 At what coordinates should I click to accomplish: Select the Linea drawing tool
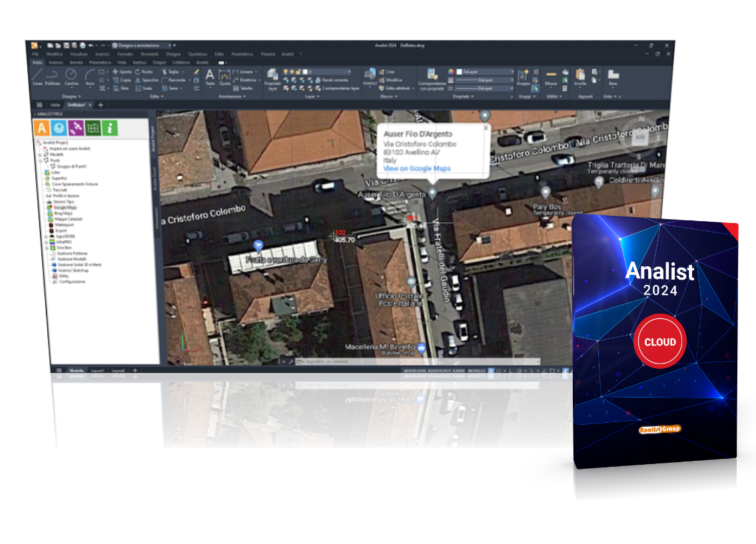[x=37, y=77]
